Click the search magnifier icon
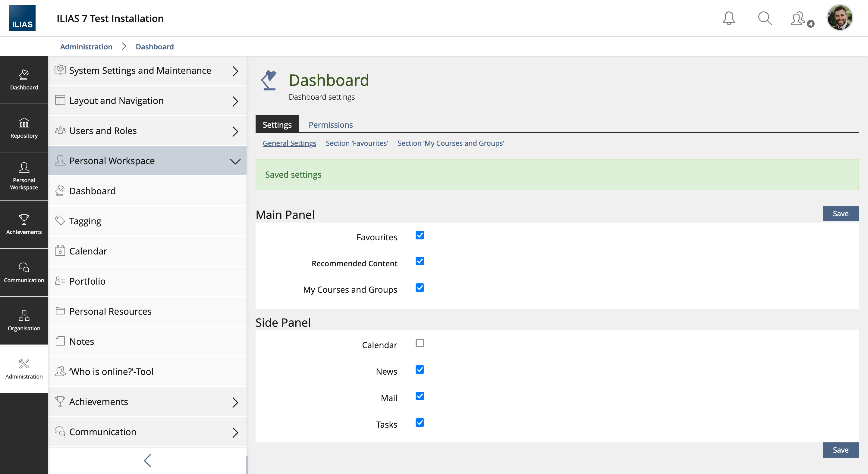 [765, 18]
